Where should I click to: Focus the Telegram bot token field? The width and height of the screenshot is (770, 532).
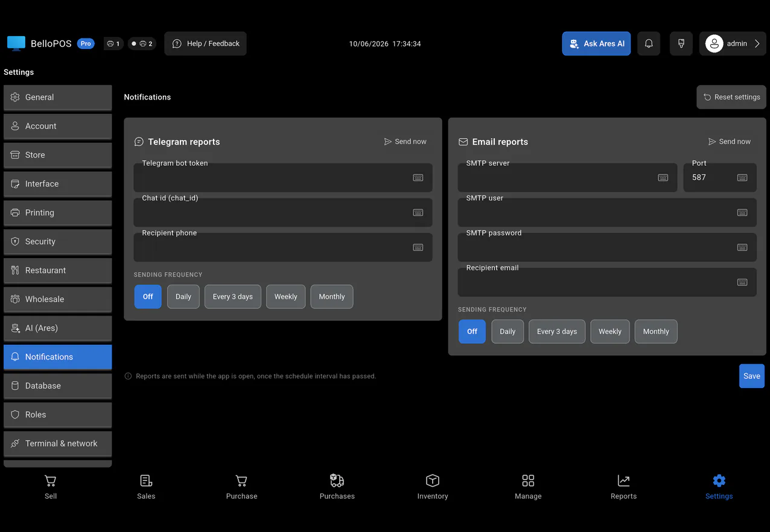pyautogui.click(x=283, y=177)
